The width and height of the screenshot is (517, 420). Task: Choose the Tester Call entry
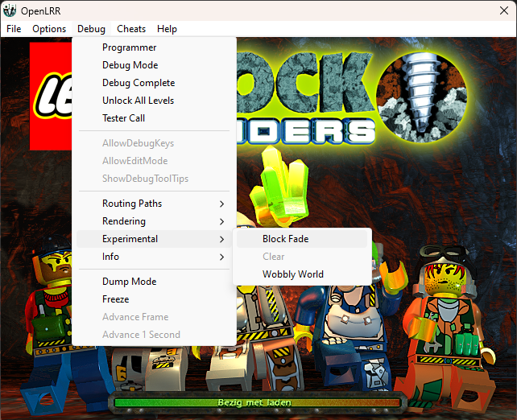coord(123,118)
